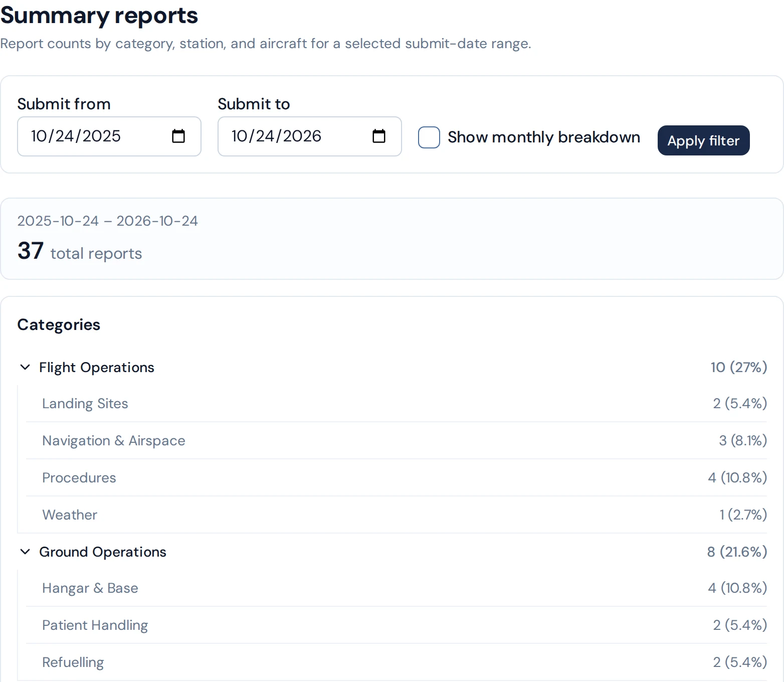Image resolution: width=784 pixels, height=682 pixels.
Task: Select the Hangar & Base row
Action: pos(397,588)
